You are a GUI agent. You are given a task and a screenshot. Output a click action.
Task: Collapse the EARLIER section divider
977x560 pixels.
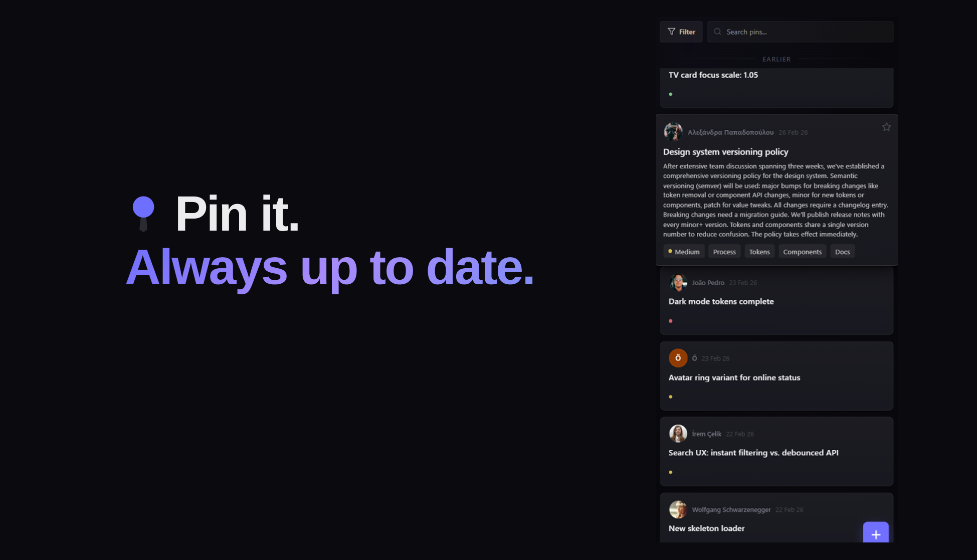pos(776,59)
